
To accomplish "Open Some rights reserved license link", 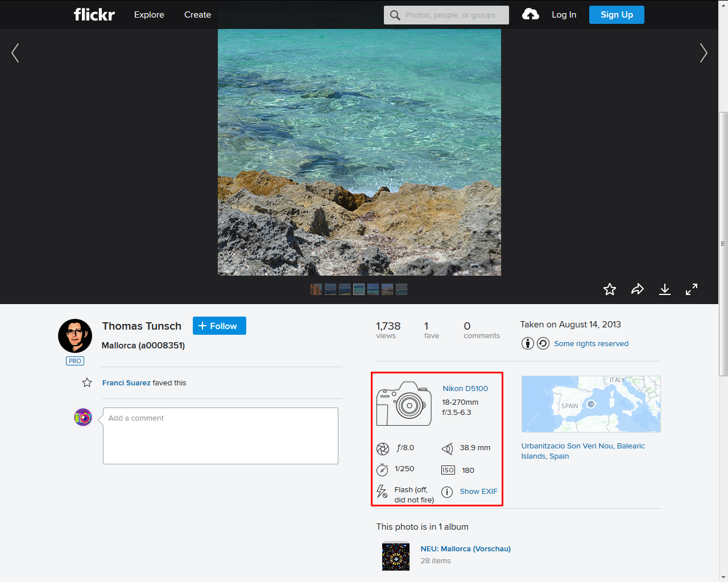I will pyautogui.click(x=591, y=344).
